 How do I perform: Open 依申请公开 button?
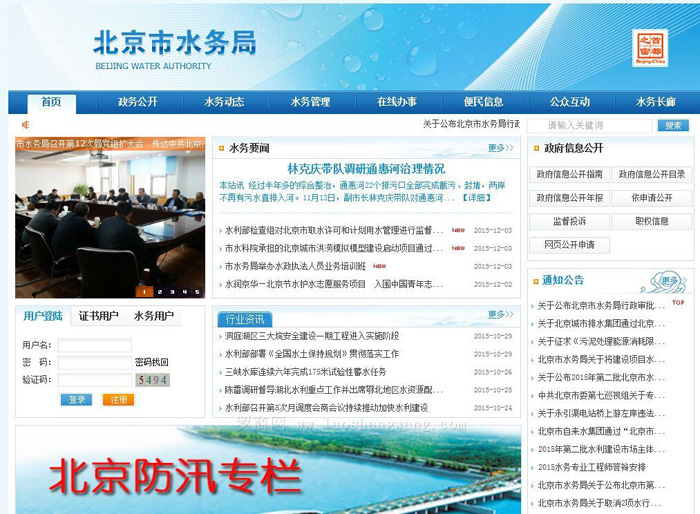tap(652, 198)
